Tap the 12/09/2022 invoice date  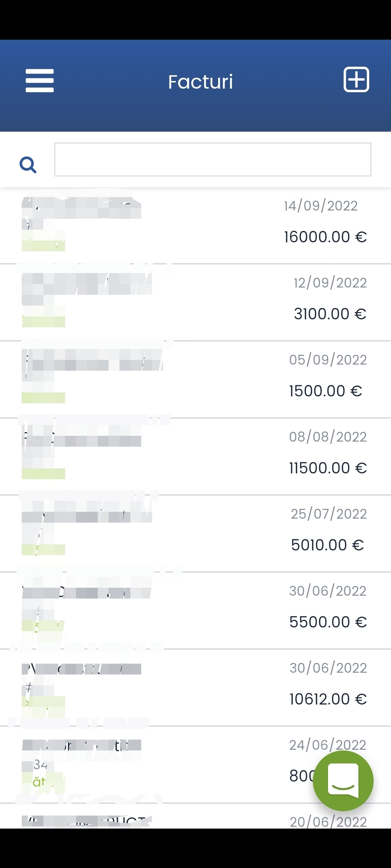pos(330,283)
